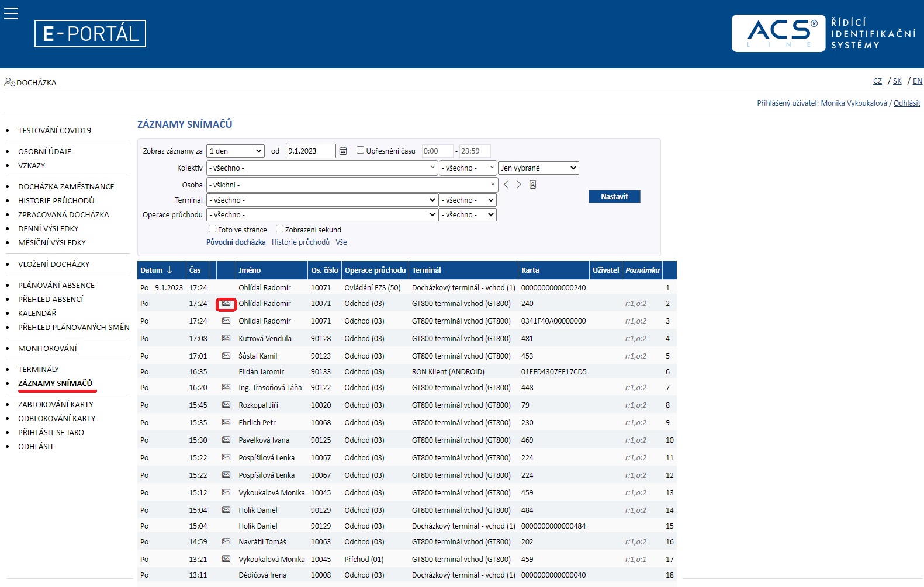Open photo for Ohlídal Radomír card 240

[x=226, y=304]
